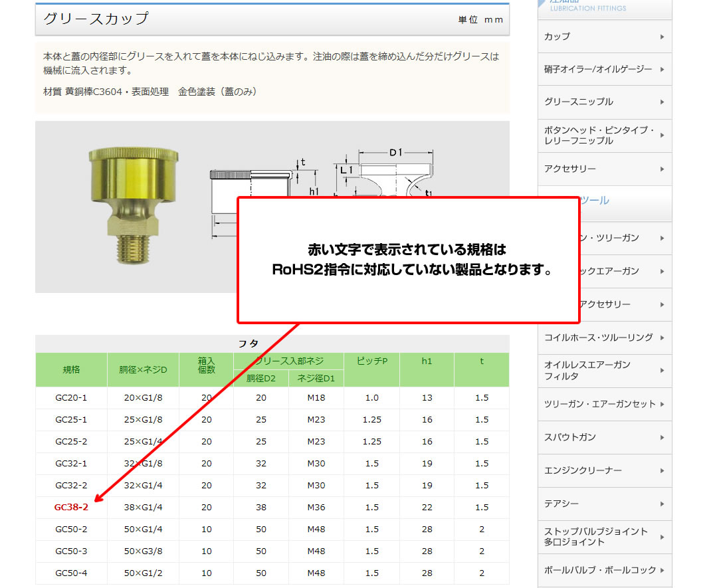Click arrow next to テアシー
Viewport: 713px width, 588px height.
[x=662, y=504]
